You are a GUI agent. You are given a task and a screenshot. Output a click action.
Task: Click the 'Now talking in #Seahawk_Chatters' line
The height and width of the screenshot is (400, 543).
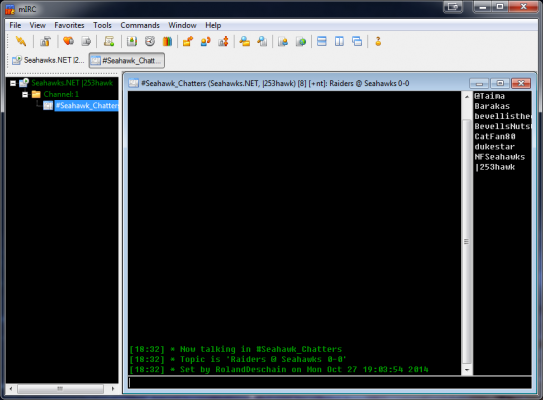pyautogui.click(x=235, y=349)
